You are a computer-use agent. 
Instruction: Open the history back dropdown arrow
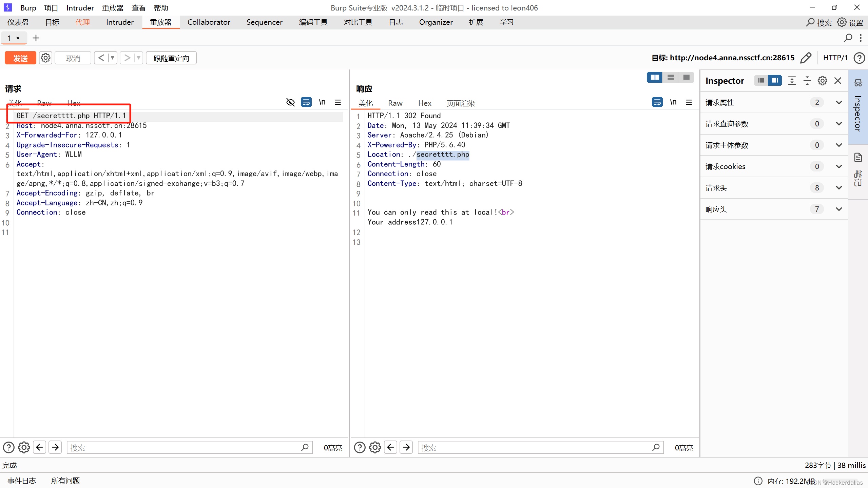[113, 58]
